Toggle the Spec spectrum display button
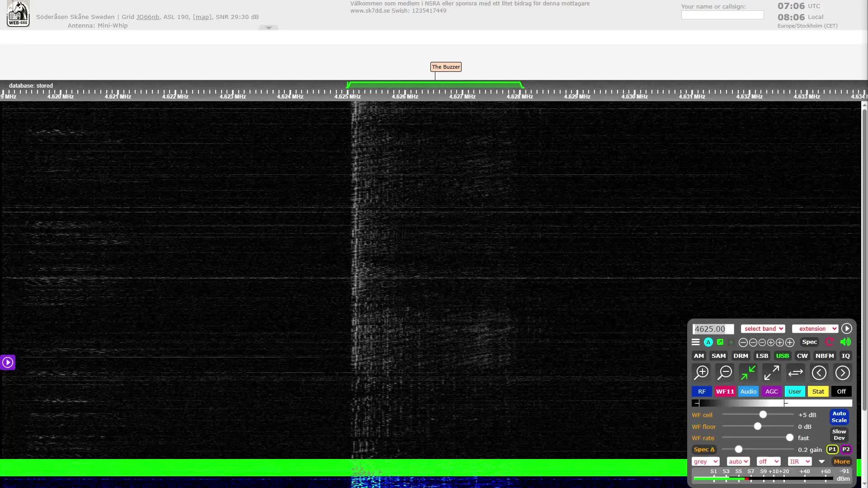The height and width of the screenshot is (488, 868). point(809,342)
